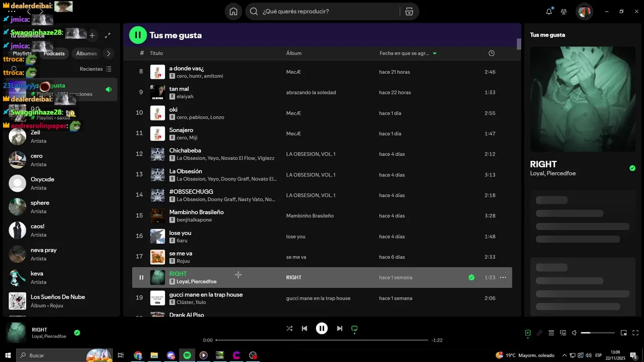Show hidden system tray icons

click(x=564, y=355)
